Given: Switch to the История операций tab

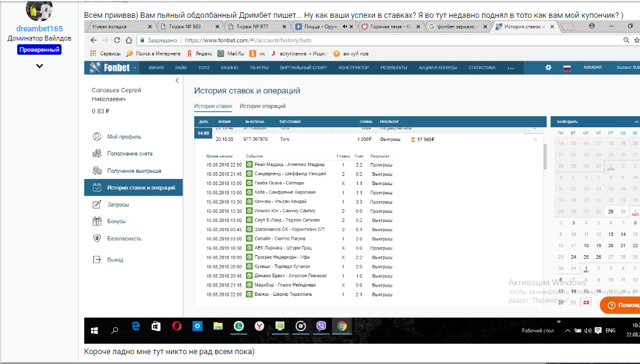Looking at the screenshot, I should click(263, 106).
